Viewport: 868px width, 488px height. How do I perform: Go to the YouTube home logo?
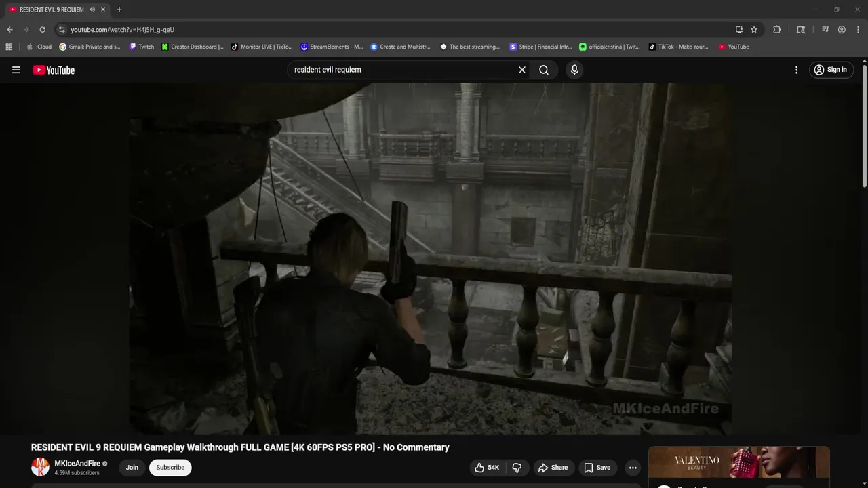(54, 70)
